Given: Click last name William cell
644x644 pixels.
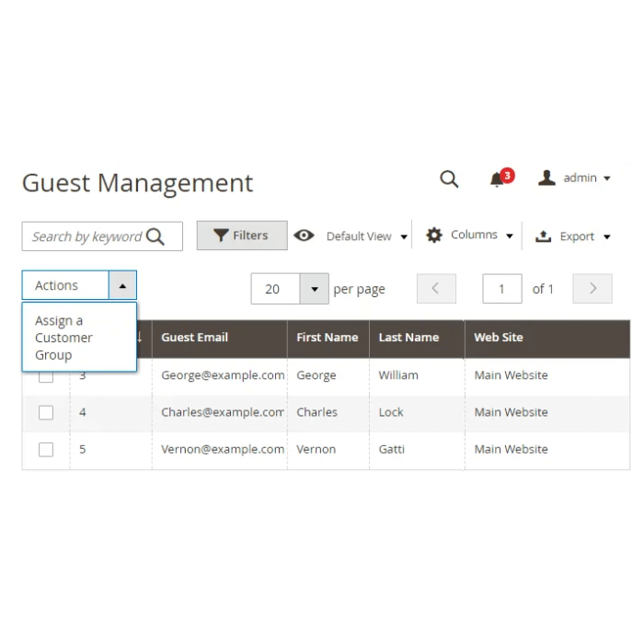Looking at the screenshot, I should click(398, 375).
